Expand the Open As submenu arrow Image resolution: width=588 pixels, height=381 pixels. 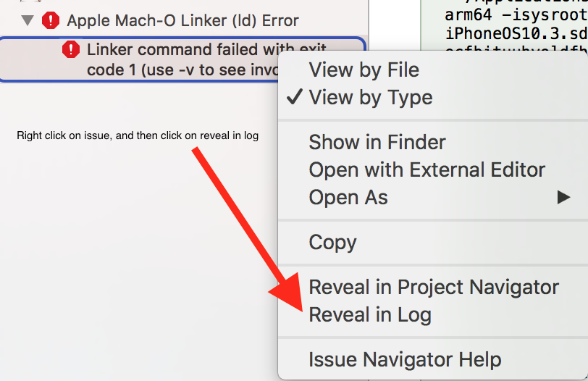point(563,197)
